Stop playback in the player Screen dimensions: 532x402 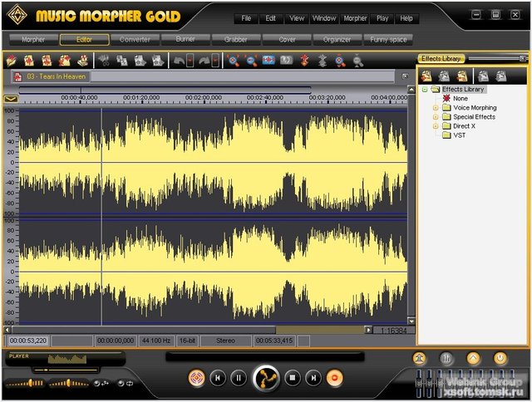pyautogui.click(x=292, y=378)
